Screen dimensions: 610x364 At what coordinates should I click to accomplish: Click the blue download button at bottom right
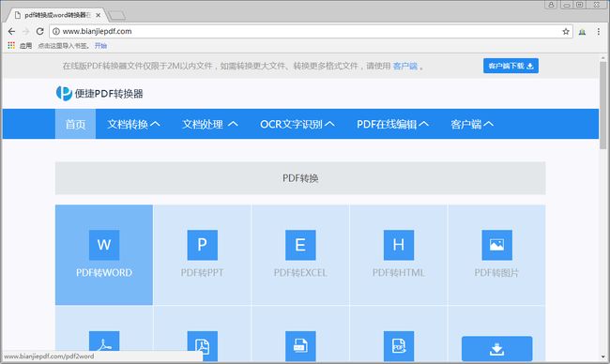(496, 349)
